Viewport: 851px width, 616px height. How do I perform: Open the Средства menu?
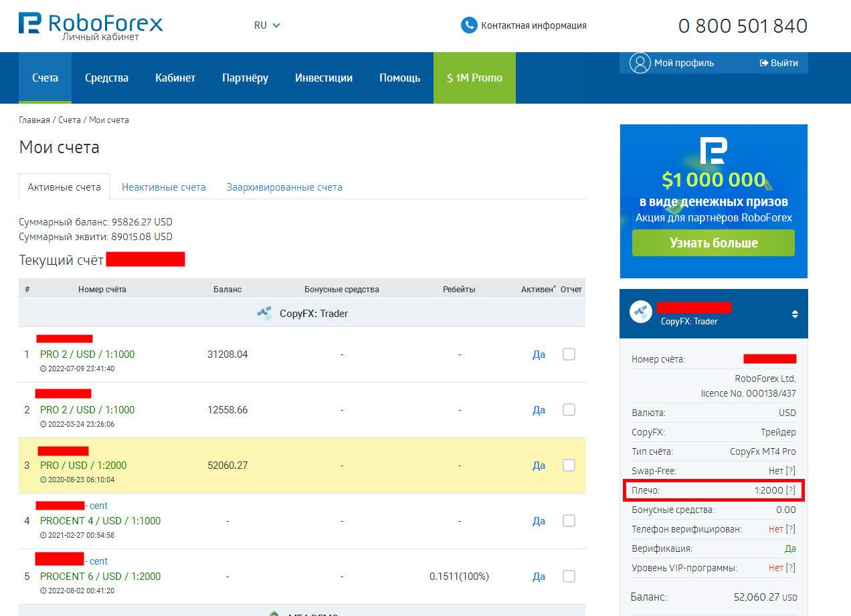(106, 78)
